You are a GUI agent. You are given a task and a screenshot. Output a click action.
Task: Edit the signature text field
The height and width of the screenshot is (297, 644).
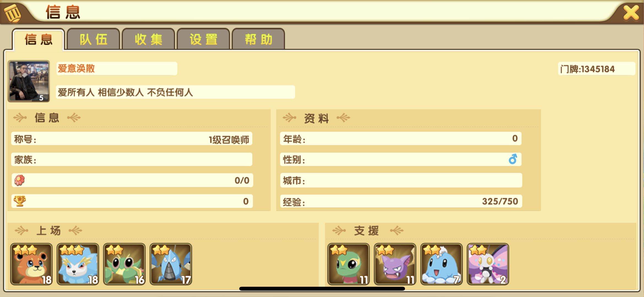click(176, 92)
